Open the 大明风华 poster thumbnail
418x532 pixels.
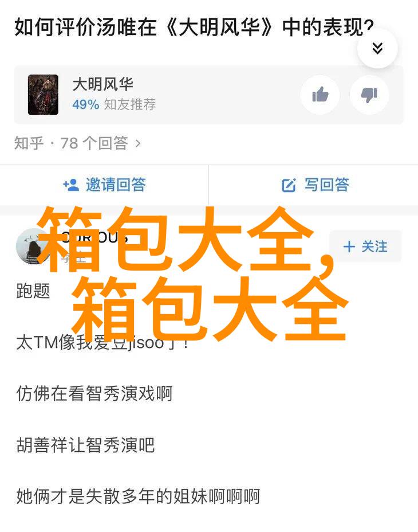tap(43, 95)
